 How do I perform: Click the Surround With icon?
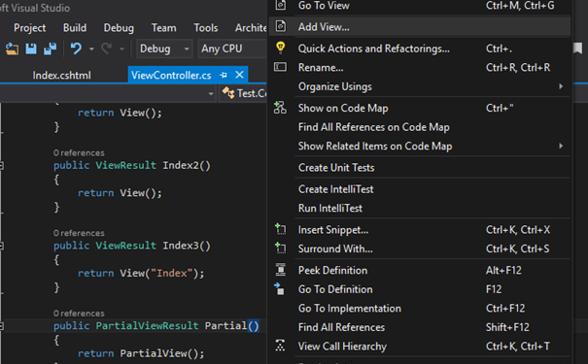[281, 248]
